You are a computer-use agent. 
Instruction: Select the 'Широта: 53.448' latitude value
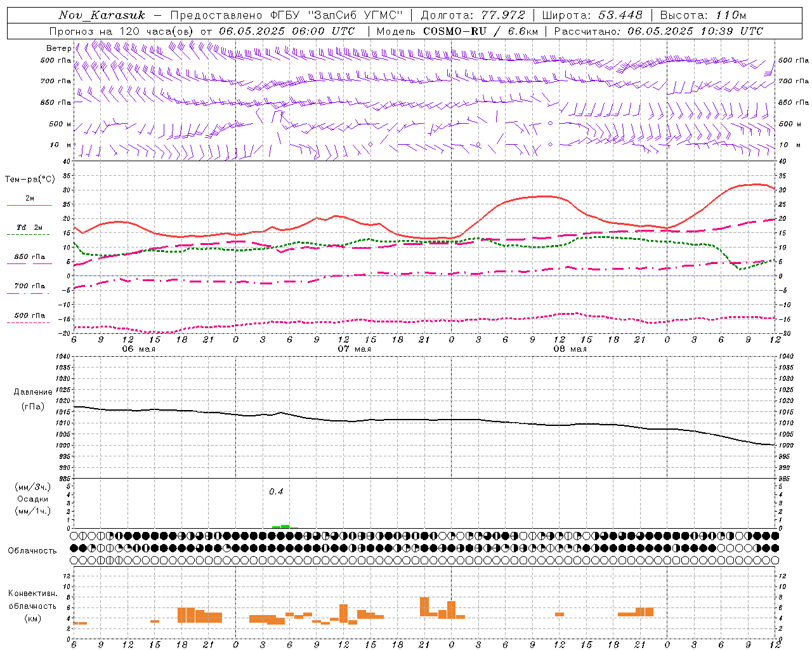point(592,15)
